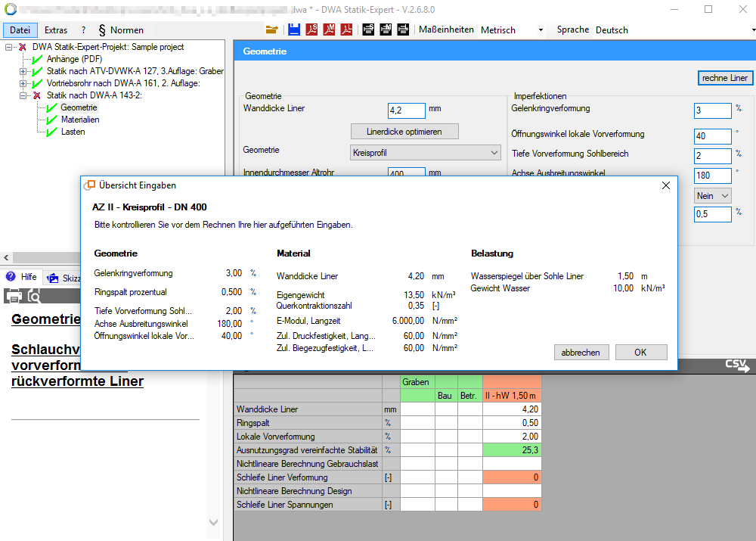This screenshot has height=541, width=756.
Task: Click the PDF export icon marked L
Action: 347,30
